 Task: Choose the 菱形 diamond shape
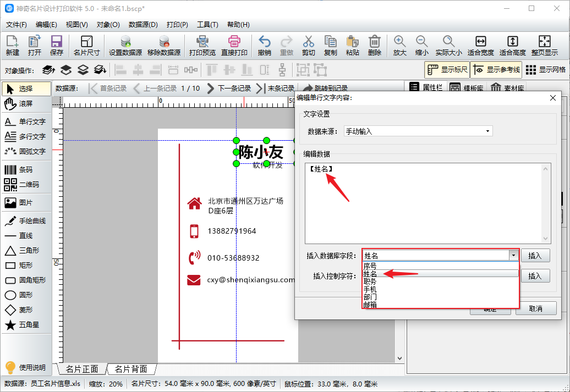(x=26, y=310)
